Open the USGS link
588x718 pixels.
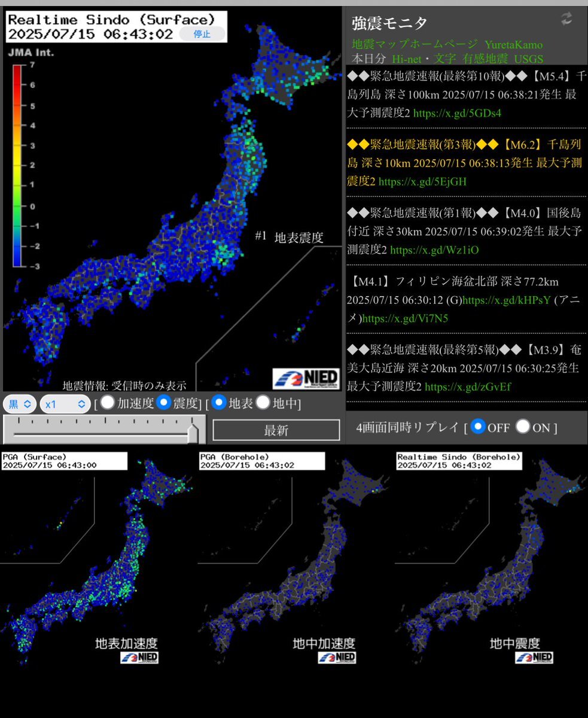[529, 59]
